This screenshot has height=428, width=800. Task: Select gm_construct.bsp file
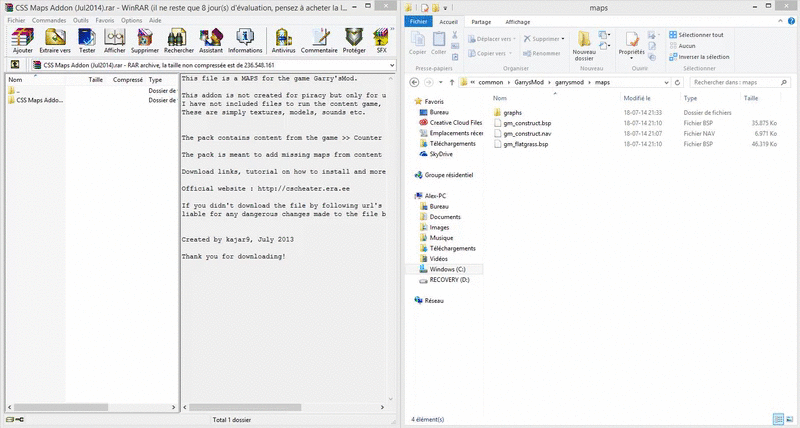522,123
